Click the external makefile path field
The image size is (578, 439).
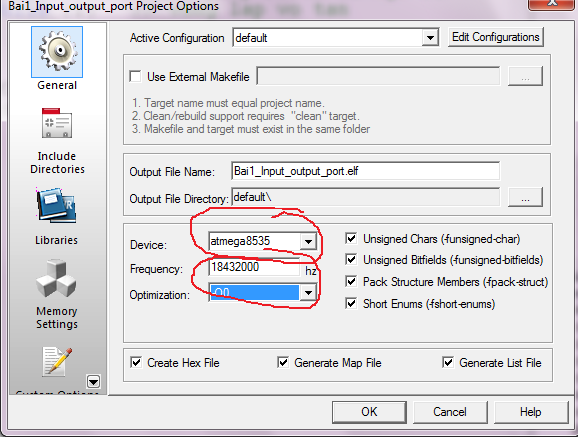click(x=378, y=76)
